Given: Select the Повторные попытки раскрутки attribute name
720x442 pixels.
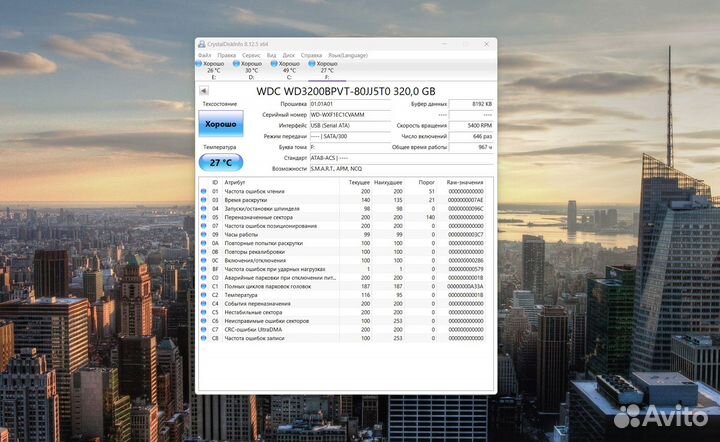Looking at the screenshot, I should tap(264, 243).
